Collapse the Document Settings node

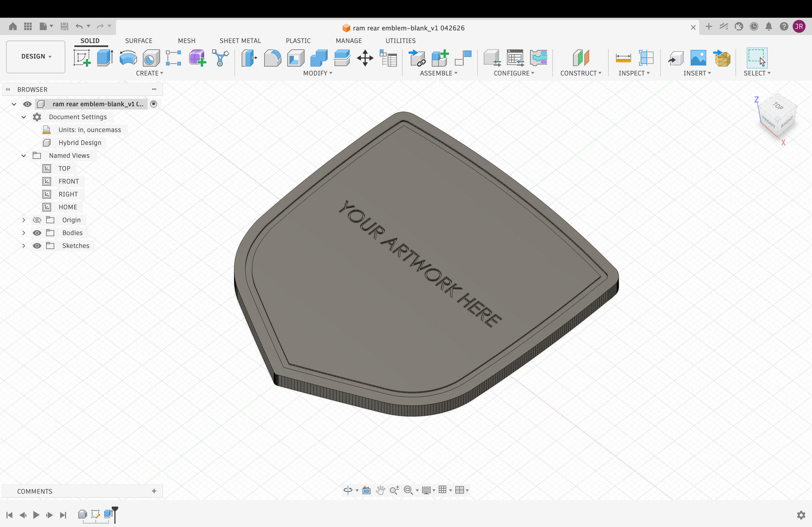(23, 117)
